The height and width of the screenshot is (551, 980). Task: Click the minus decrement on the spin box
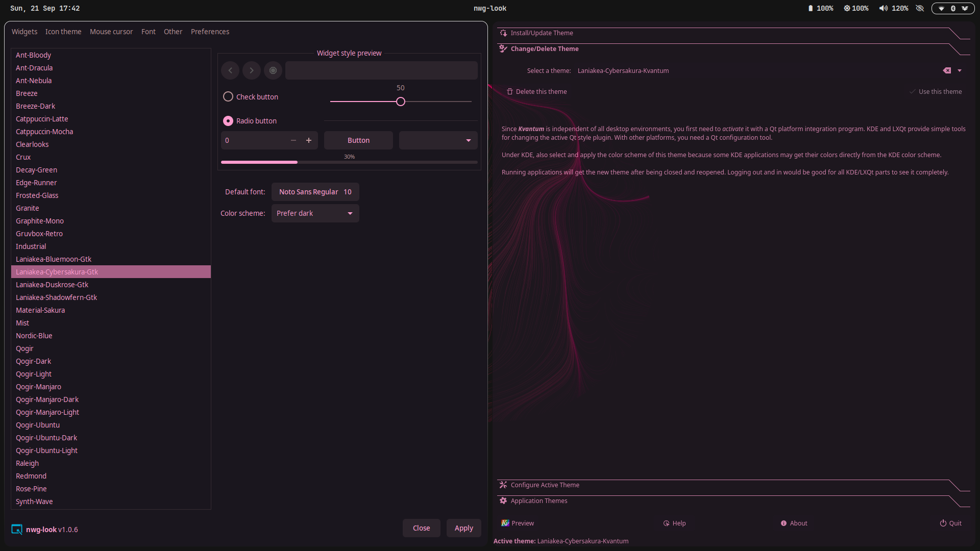pyautogui.click(x=293, y=140)
